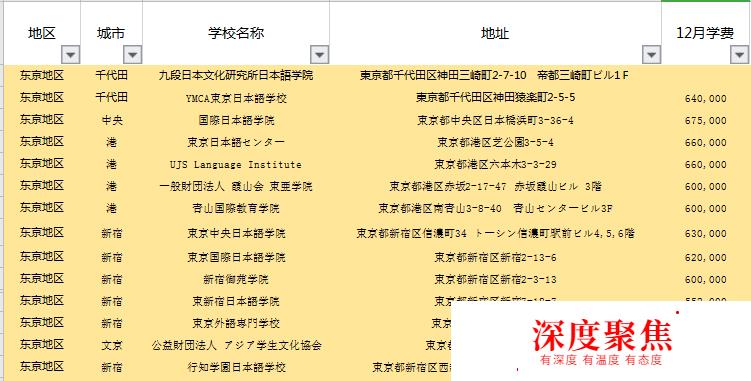Select address cell 東京都港区赤坂2-17-47
Image resolution: width=751 pixels, height=381 pixels.
click(x=495, y=186)
